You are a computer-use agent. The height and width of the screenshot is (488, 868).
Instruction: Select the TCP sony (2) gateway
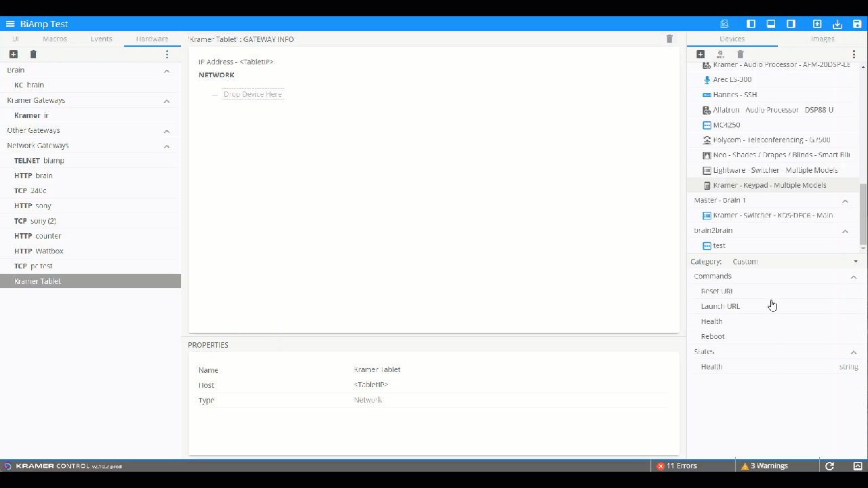click(x=90, y=221)
